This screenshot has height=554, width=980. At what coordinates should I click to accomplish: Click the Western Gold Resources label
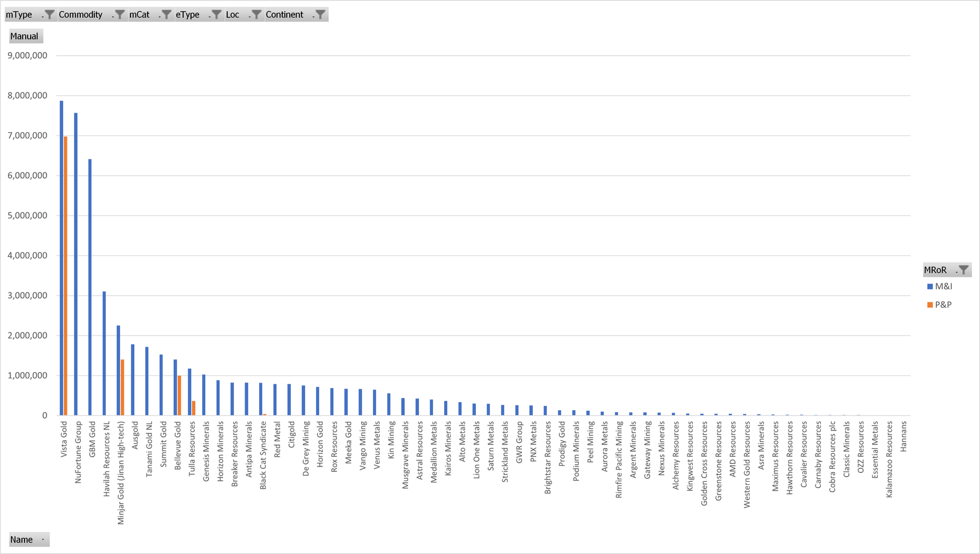(747, 465)
